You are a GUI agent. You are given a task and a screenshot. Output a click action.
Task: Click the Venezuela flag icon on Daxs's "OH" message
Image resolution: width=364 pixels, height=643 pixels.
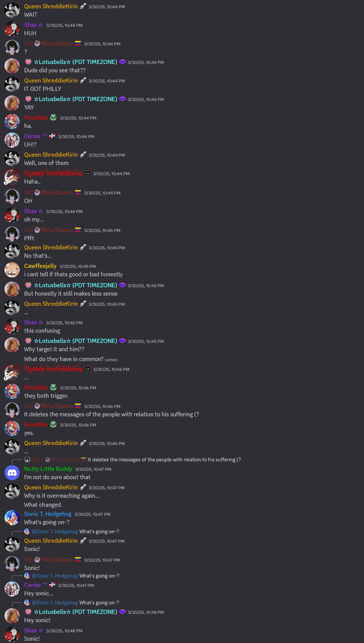click(78, 192)
